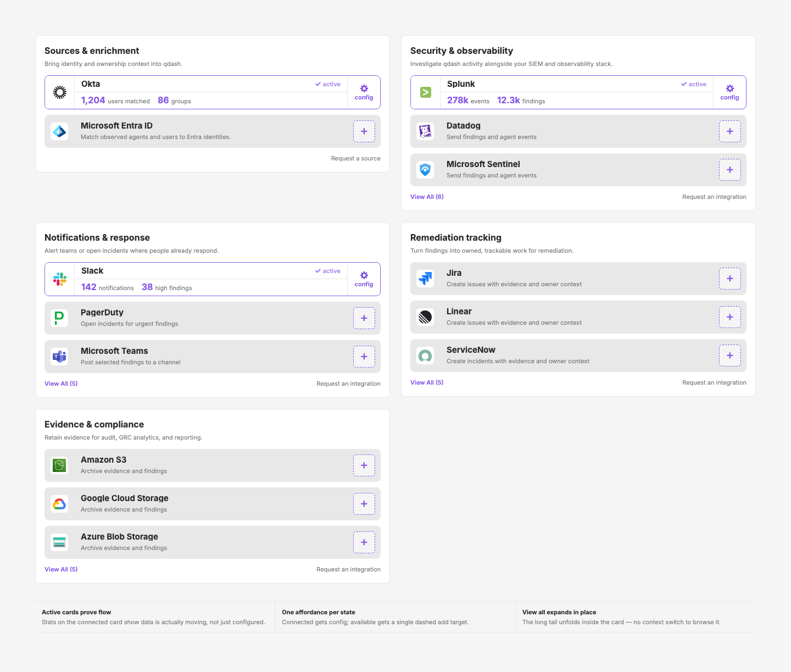Screen dimensions: 791x672
Task: Click the Request a source link
Action: pyautogui.click(x=355, y=158)
